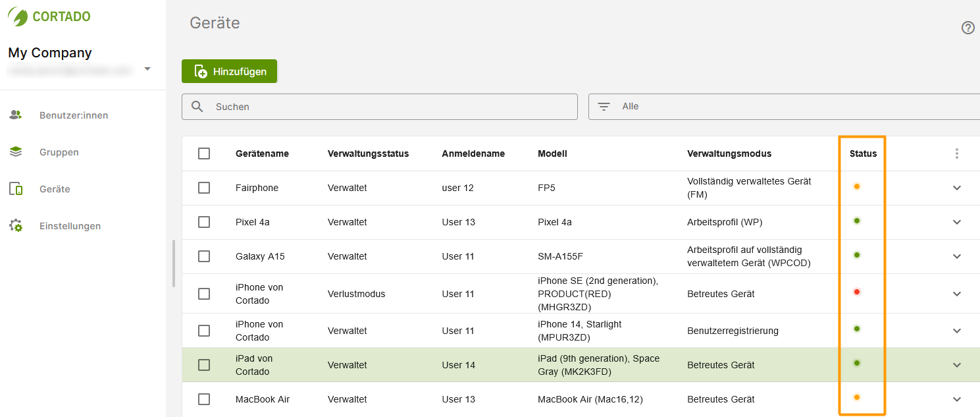Click the green status dot for iPad row
The image size is (980, 417).
856,363
